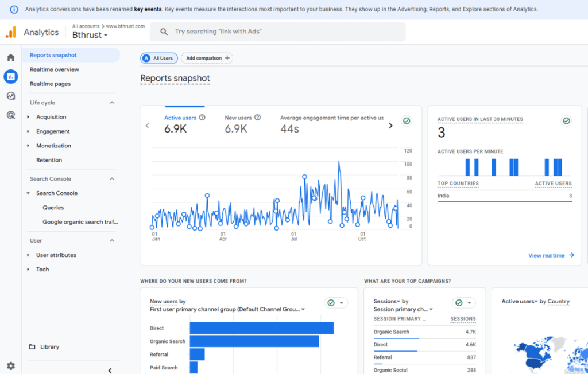Open the Bthrust property dropdown
Screen dimensions: 588x374
(90, 35)
